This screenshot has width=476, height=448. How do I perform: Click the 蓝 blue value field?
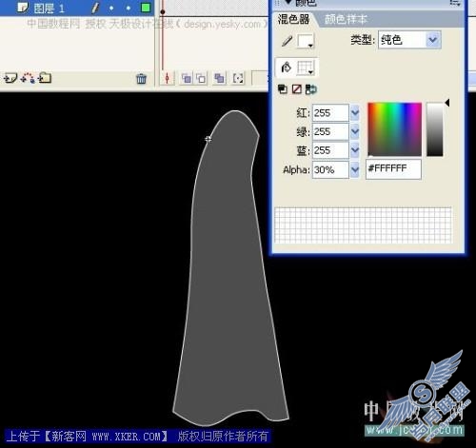[330, 150]
